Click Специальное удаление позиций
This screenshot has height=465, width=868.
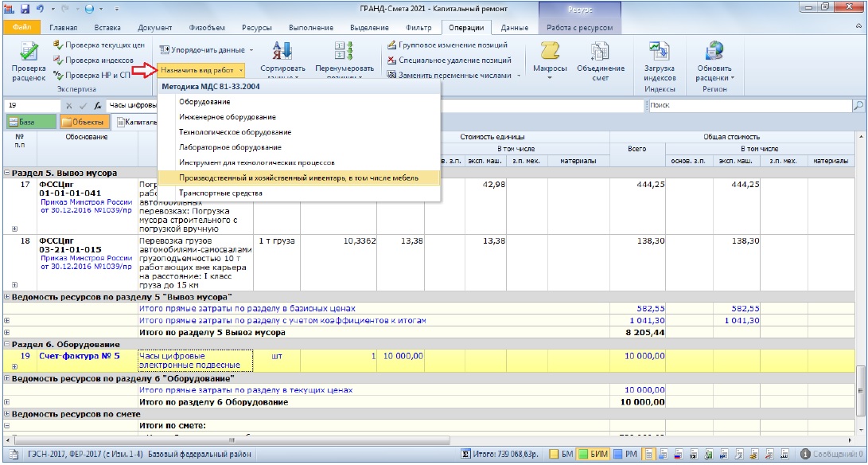click(449, 60)
